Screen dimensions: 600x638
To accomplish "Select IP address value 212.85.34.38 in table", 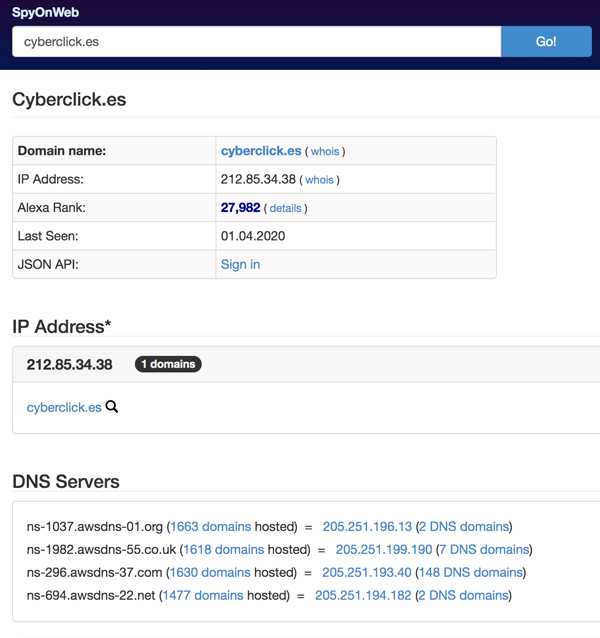I will coord(258,179).
